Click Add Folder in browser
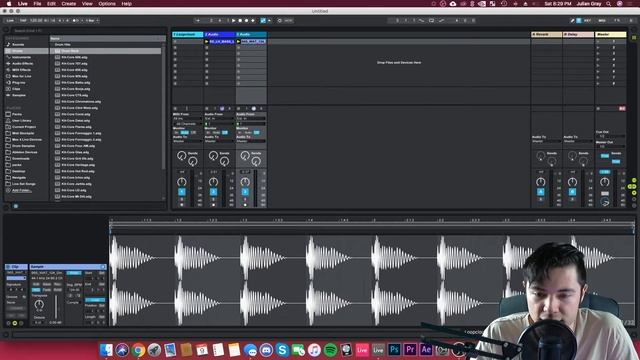 pyautogui.click(x=21, y=190)
